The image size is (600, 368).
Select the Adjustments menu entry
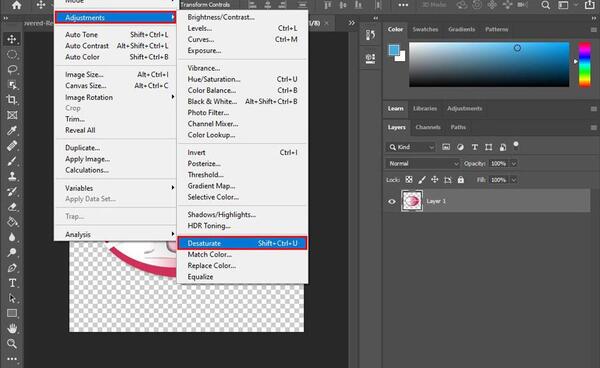coord(115,18)
